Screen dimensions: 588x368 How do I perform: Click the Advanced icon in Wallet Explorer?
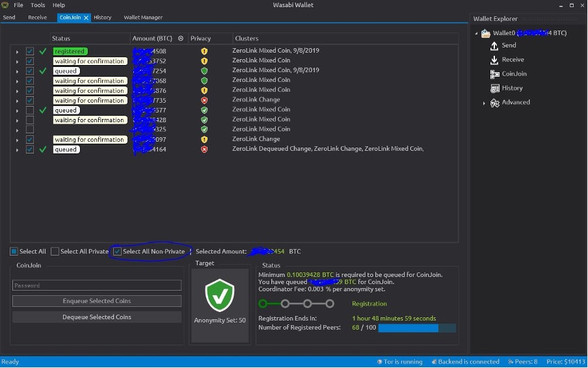point(494,103)
